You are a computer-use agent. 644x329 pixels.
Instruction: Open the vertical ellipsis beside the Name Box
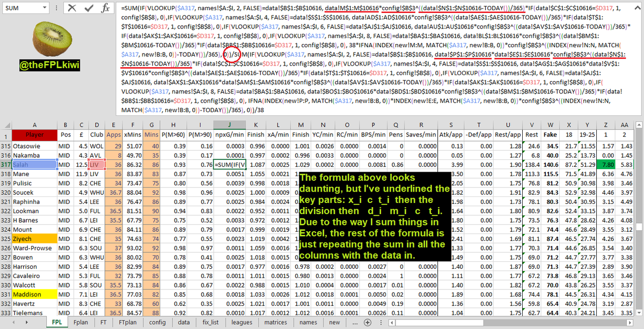(x=56, y=8)
